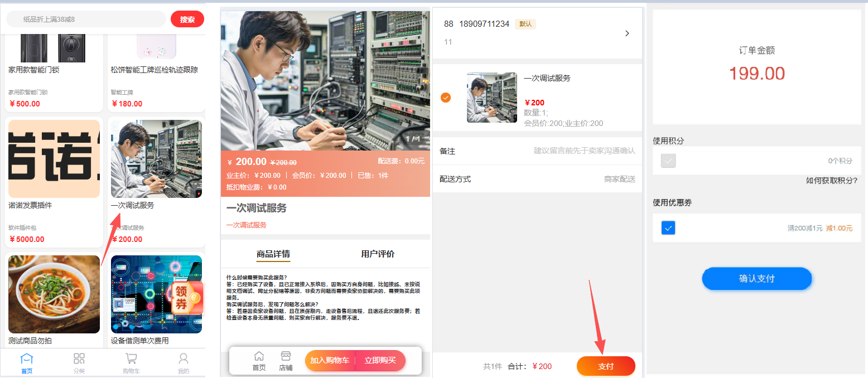Toggle selection of 一次调试服务 order item
This screenshot has height=378, width=868.
[x=445, y=97]
